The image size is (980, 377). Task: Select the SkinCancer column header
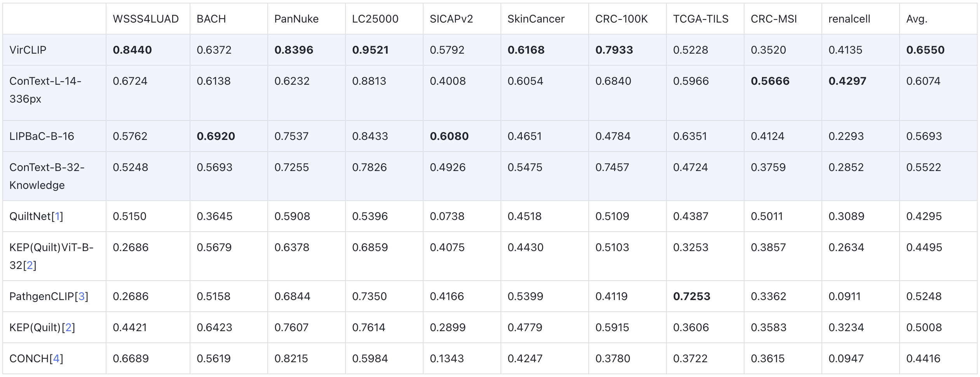(x=536, y=19)
